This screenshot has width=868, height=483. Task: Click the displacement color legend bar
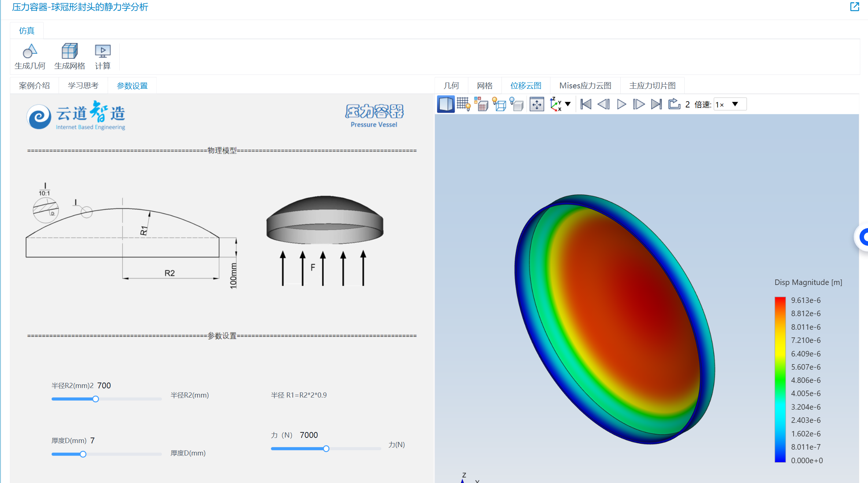(780, 380)
